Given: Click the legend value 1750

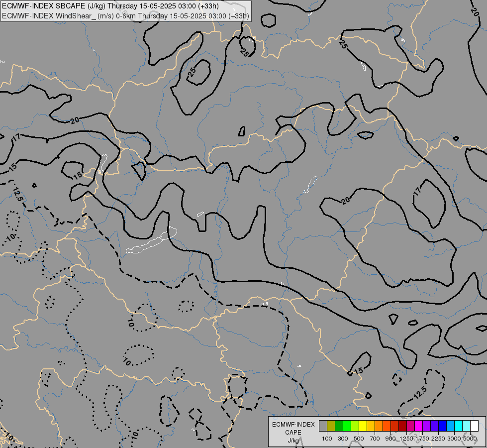Looking at the screenshot, I should pyautogui.click(x=422, y=439).
